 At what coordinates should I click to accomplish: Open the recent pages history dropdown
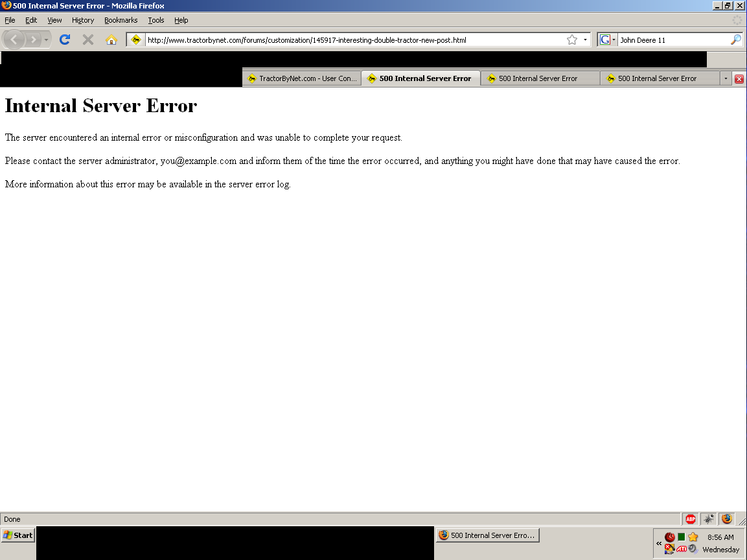pos(46,40)
